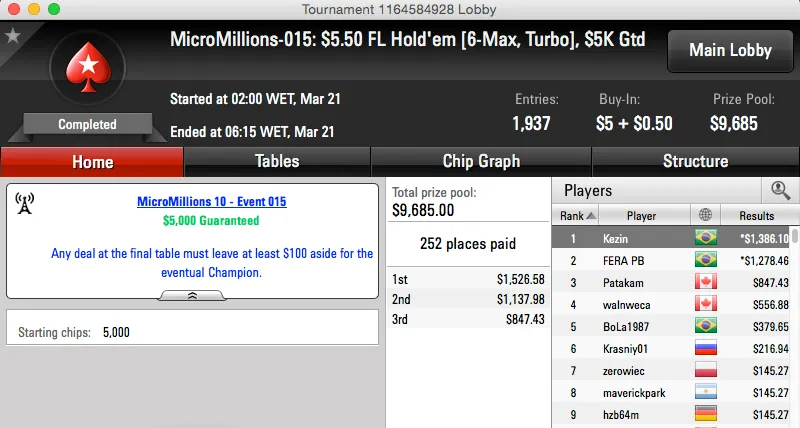The width and height of the screenshot is (800, 428).
Task: Select the Structure tab
Action: pyautogui.click(x=695, y=161)
